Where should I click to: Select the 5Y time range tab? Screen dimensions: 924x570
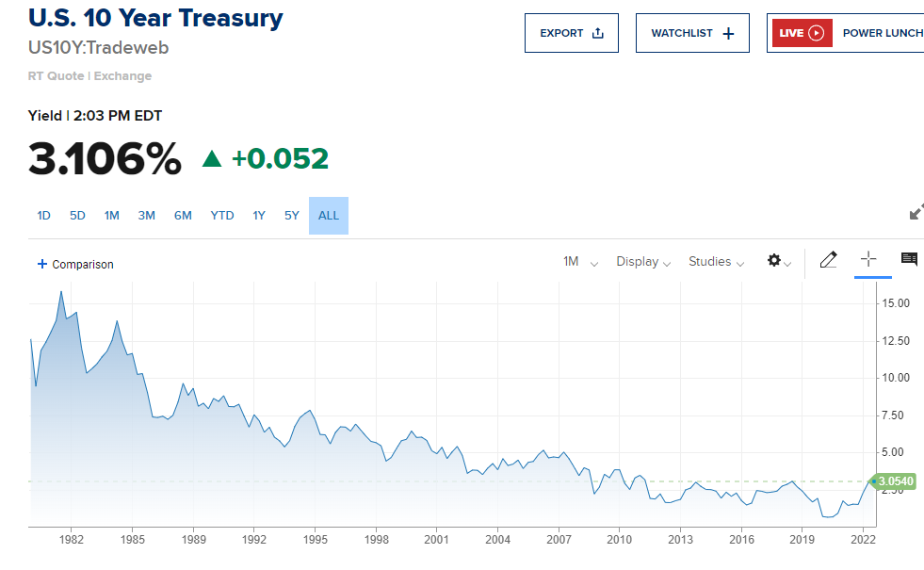click(x=292, y=216)
